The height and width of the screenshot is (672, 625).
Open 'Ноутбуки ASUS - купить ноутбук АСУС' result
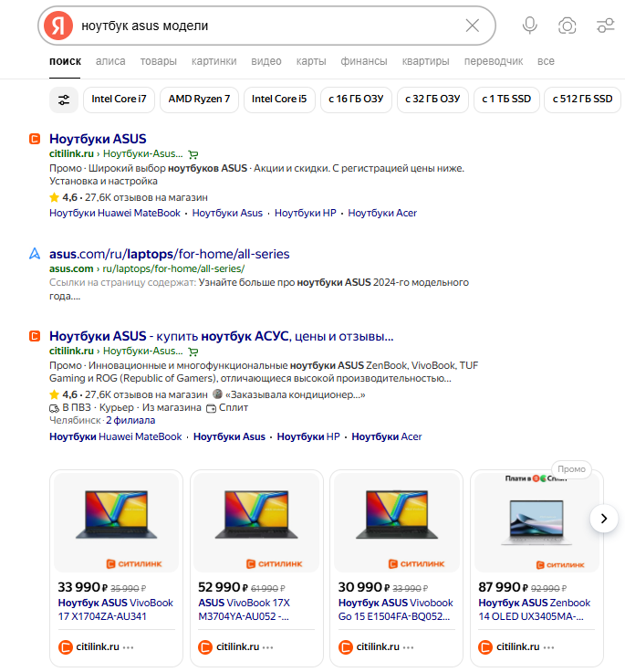point(221,336)
